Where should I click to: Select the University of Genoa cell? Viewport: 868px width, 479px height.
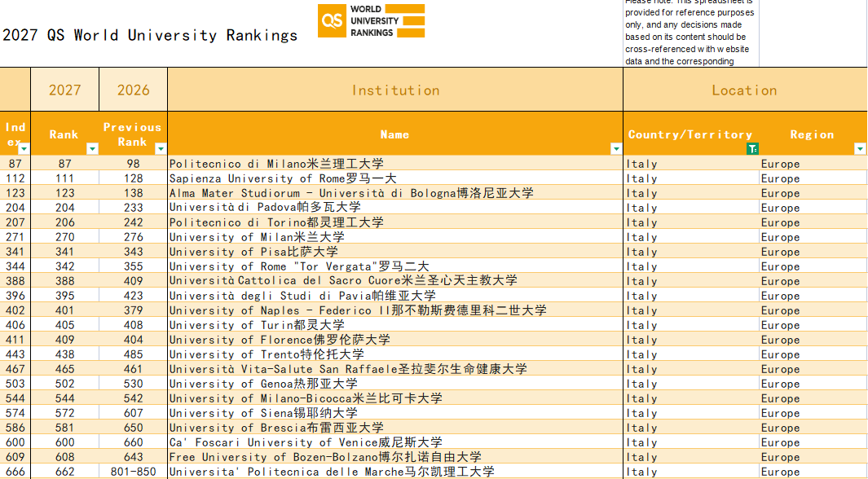(395, 384)
